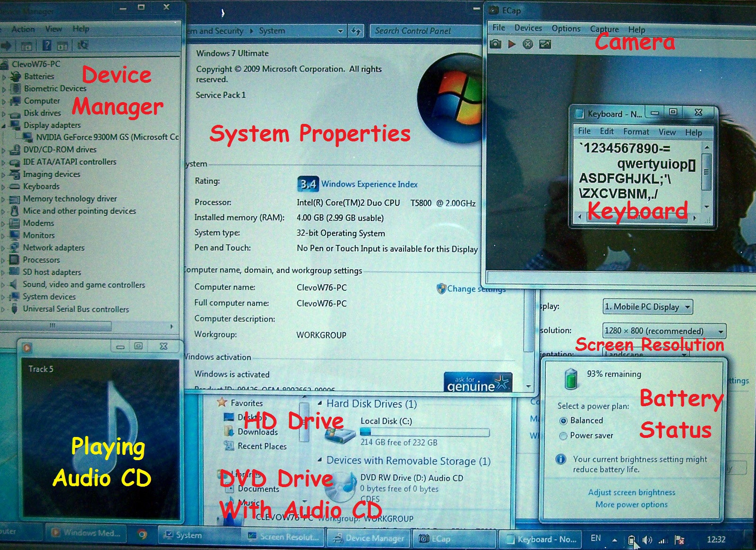The height and width of the screenshot is (550, 756).
Task: Click the Recent Places icon in navigation pane
Action: pyautogui.click(x=229, y=445)
